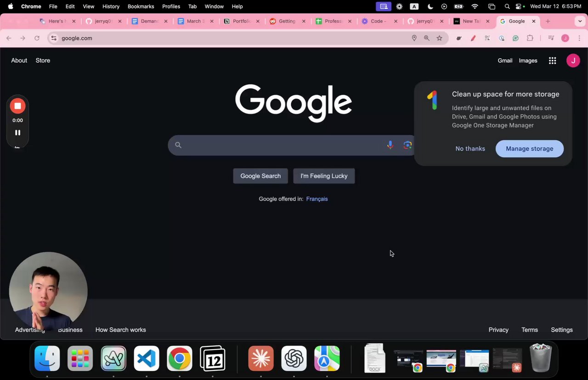Image resolution: width=588 pixels, height=380 pixels.
Task: Open the Trash in the Dock
Action: (541, 358)
